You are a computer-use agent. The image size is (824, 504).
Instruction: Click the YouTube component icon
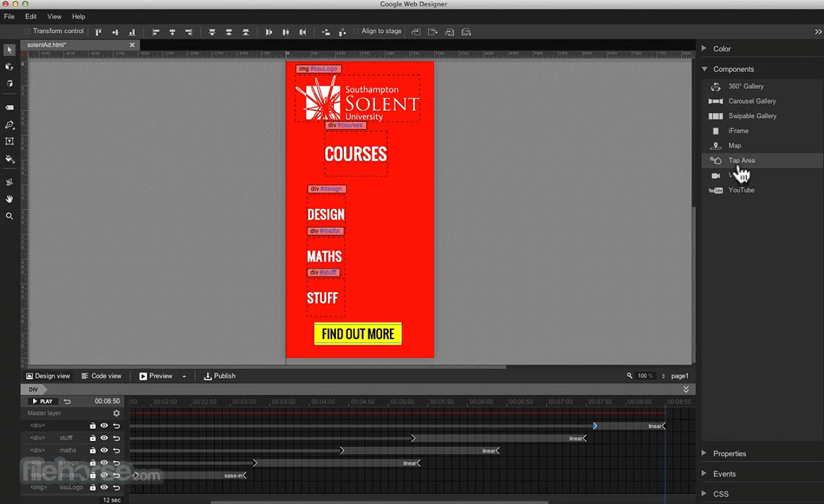[716, 190]
